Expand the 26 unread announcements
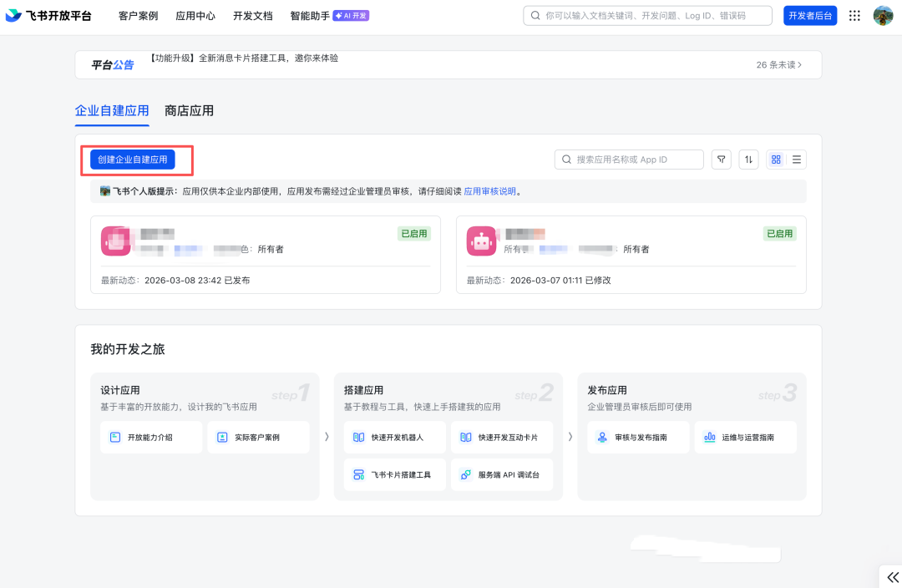The width and height of the screenshot is (902, 588). coord(778,64)
